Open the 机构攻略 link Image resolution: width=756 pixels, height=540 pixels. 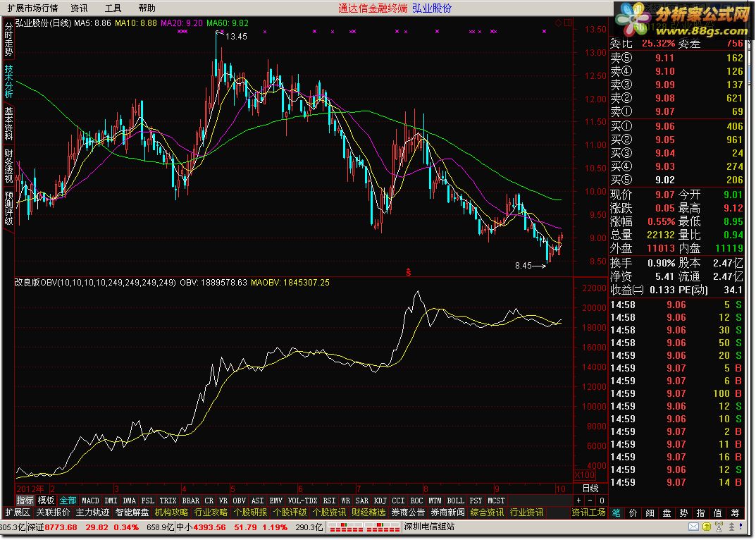172,513
